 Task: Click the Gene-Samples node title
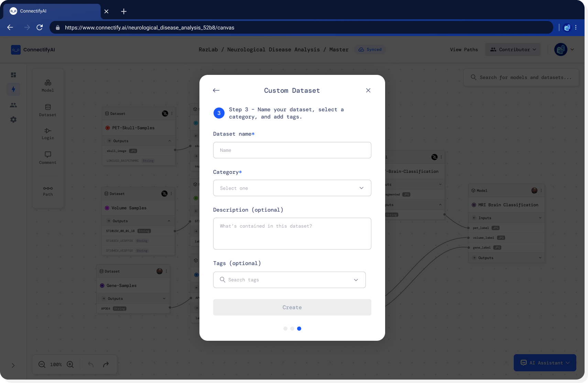pyautogui.click(x=121, y=285)
